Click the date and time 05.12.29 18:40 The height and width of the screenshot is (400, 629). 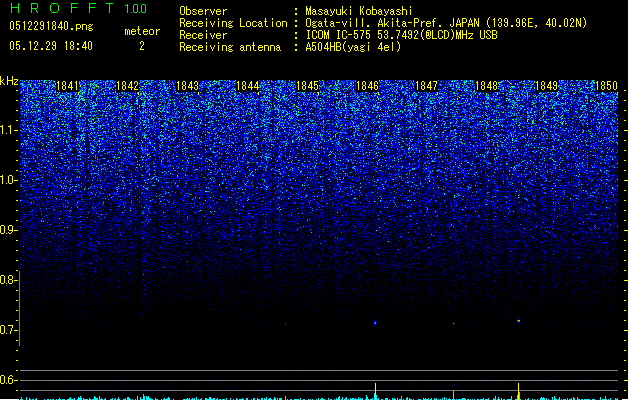pos(51,46)
